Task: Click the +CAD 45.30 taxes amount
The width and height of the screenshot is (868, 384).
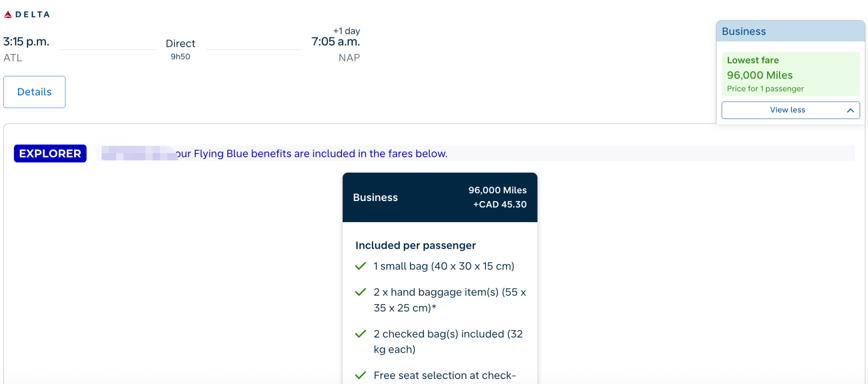Action: pos(500,205)
